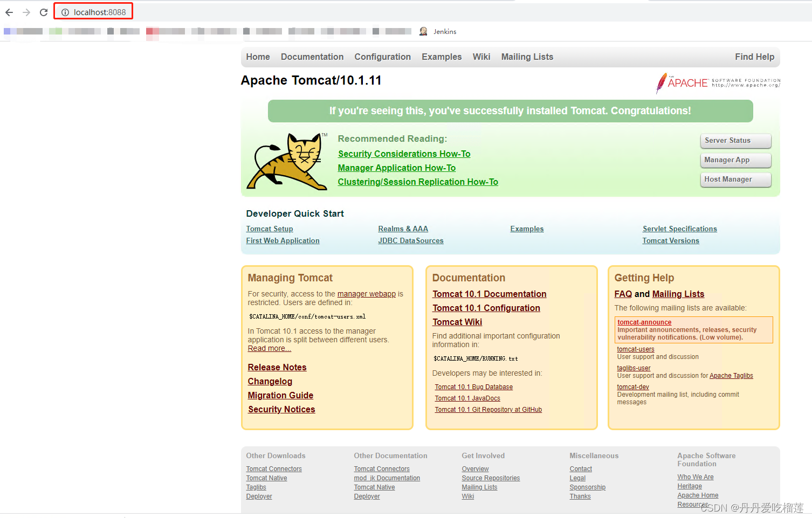Open the Release Notes link

click(x=277, y=367)
